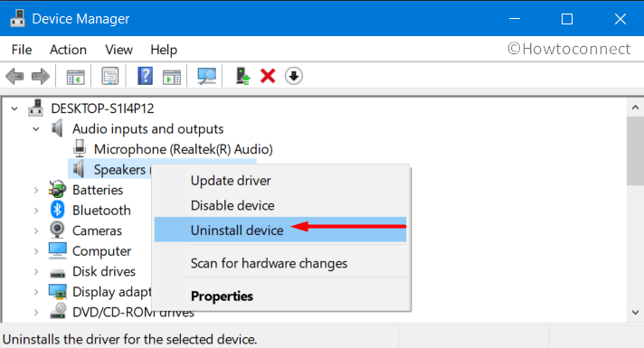
Task: Open the Help menu
Action: (164, 50)
